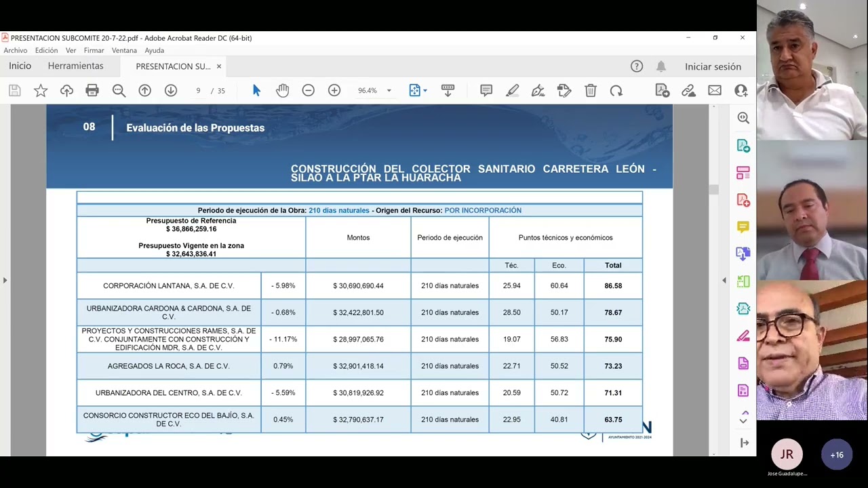The height and width of the screenshot is (488, 868).
Task: Click the scrolling mode keyboard icon
Action: [x=448, y=90]
